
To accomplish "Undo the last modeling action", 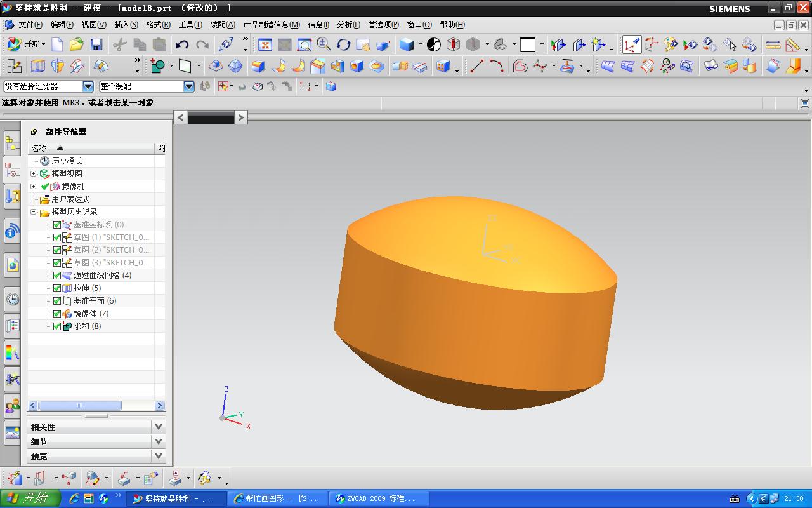I will (183, 44).
